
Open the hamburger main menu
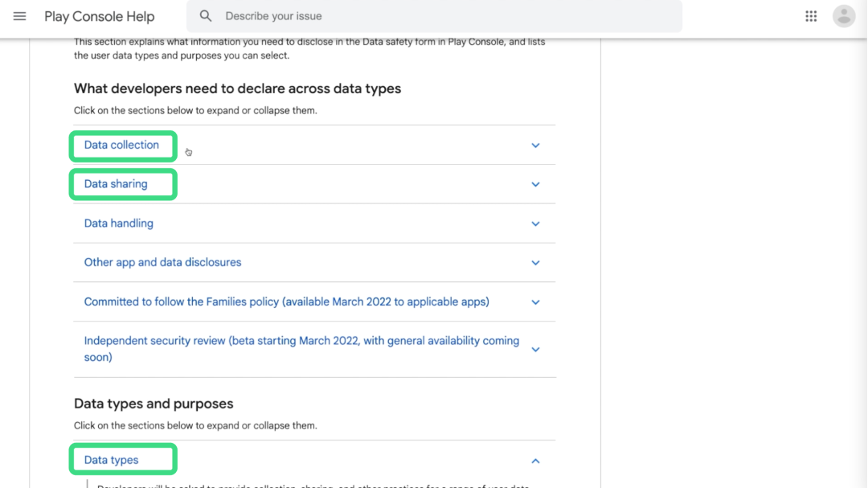(x=20, y=16)
